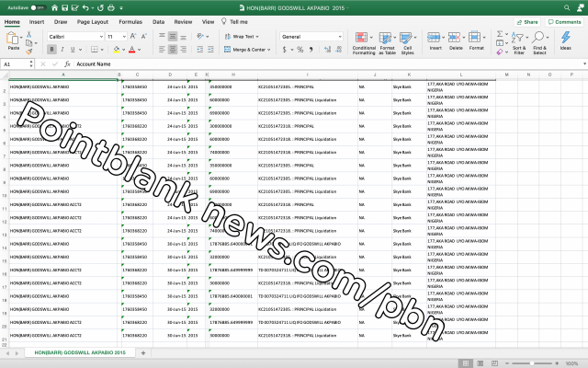
Task: Open Conditional Formatting options
Action: (x=364, y=42)
